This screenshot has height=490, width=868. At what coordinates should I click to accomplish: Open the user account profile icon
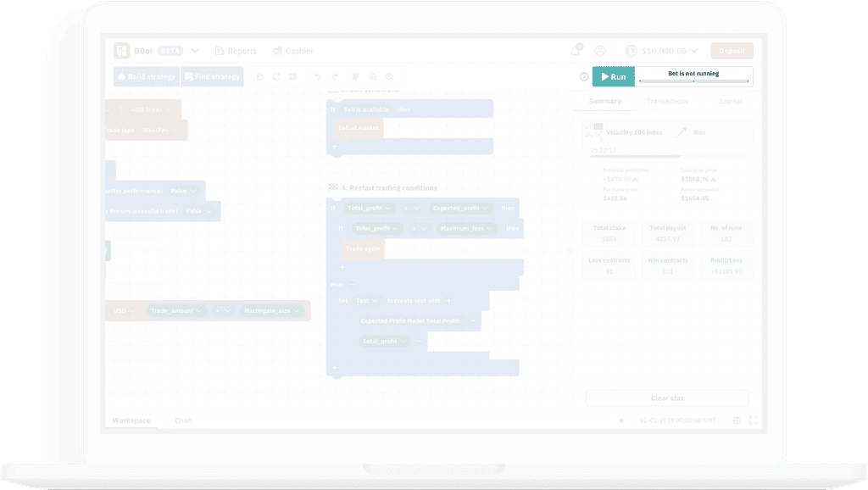click(x=600, y=51)
